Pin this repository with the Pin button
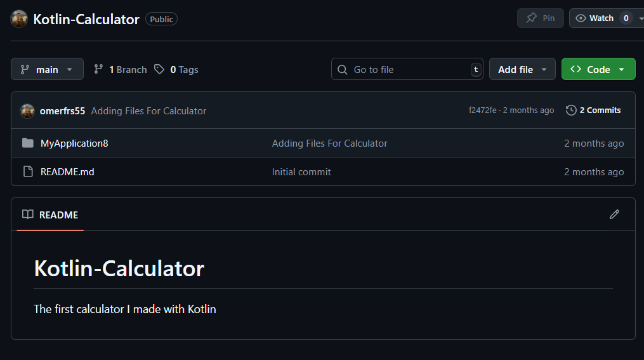644x360 pixels. (x=540, y=18)
